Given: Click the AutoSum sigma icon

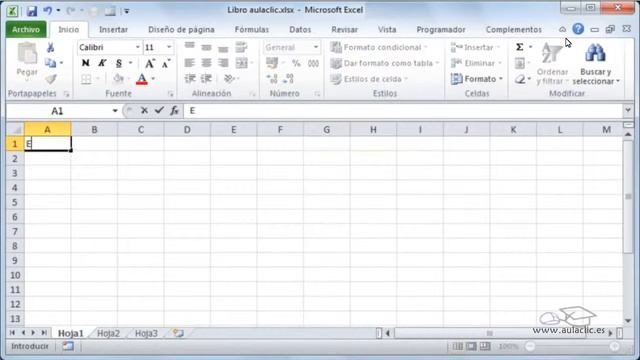Looking at the screenshot, I should click(x=520, y=47).
